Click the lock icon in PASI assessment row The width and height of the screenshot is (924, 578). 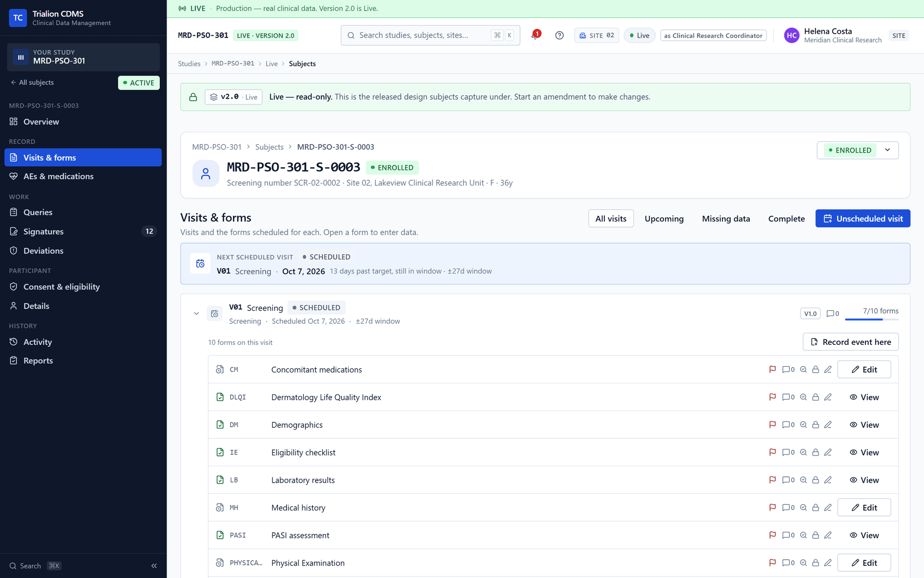coord(816,535)
